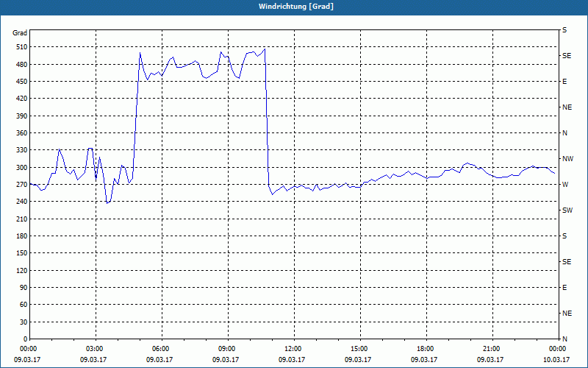Select the 480 value on the Grad axis

click(22, 65)
